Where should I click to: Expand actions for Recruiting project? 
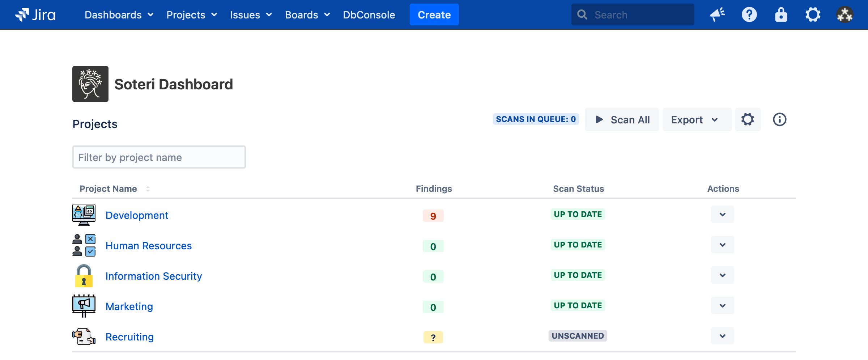(x=722, y=336)
